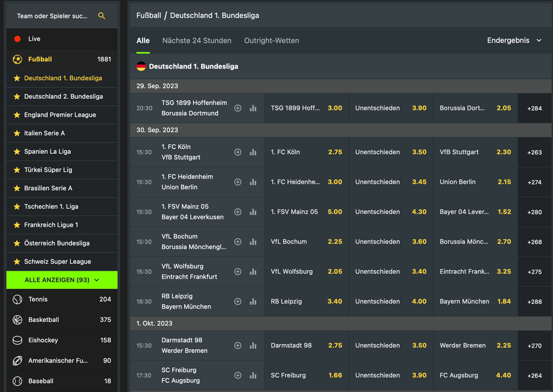Open Frankreich Ligue 1 in sidebar
This screenshot has height=392, width=553.
point(62,225)
